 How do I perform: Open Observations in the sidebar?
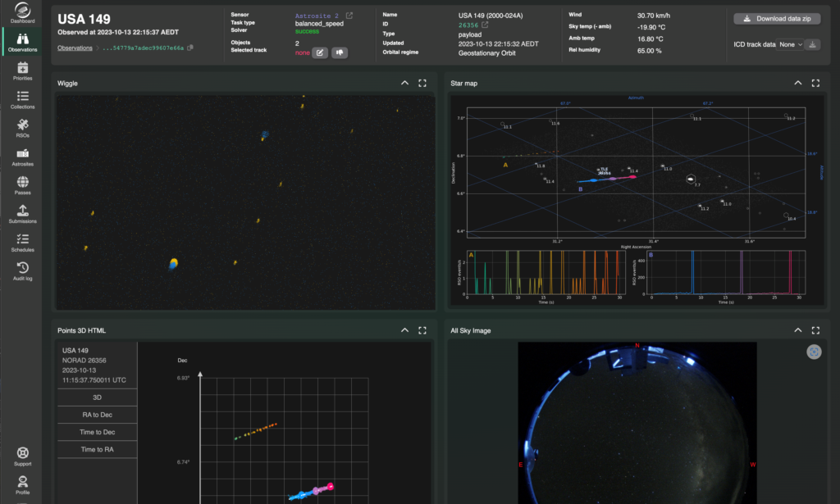(x=22, y=41)
